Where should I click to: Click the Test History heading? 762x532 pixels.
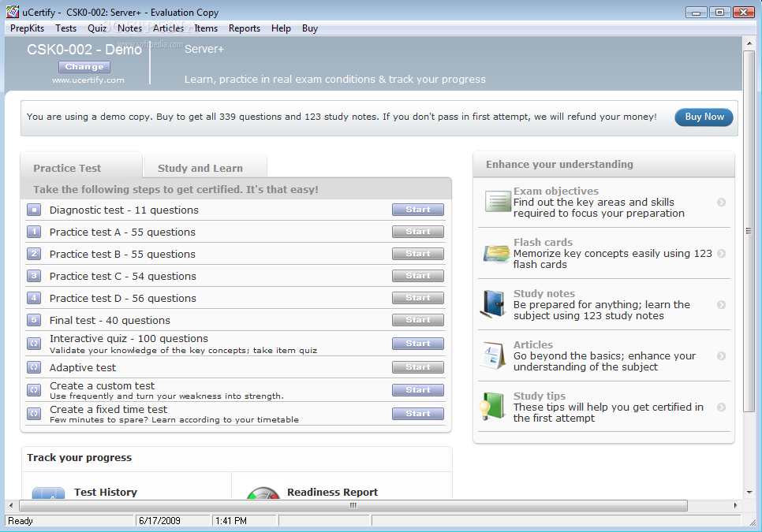(106, 492)
